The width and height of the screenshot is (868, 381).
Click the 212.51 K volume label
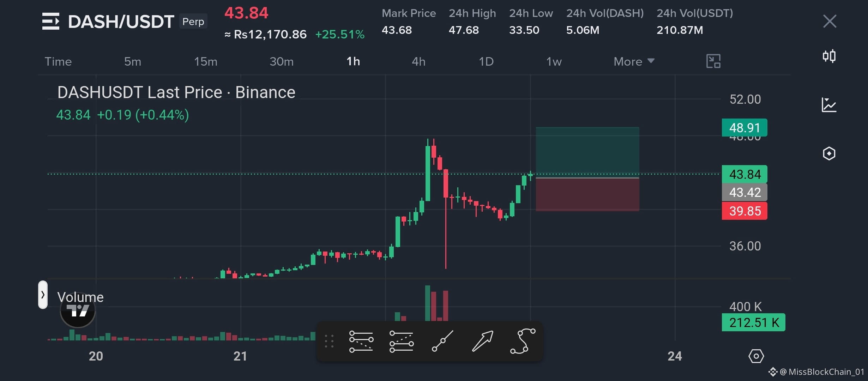click(754, 322)
